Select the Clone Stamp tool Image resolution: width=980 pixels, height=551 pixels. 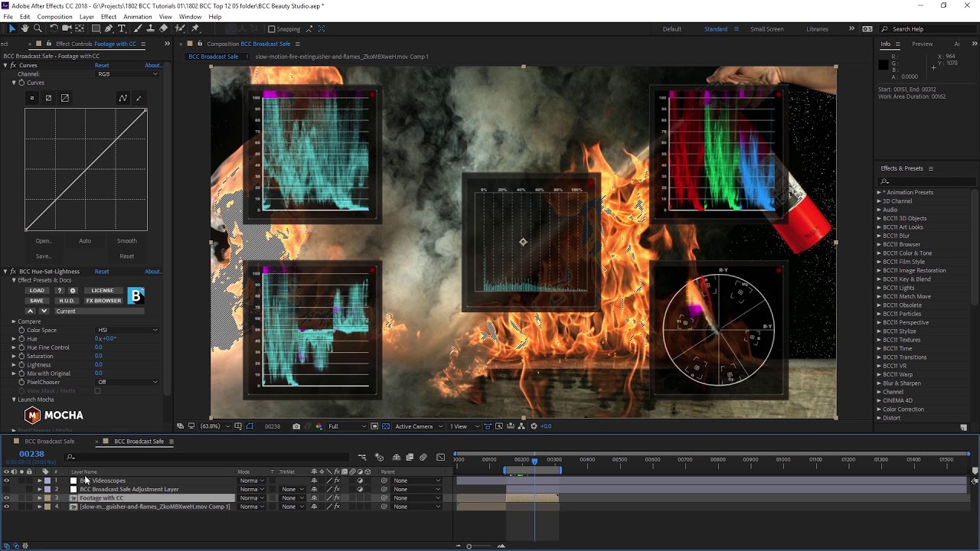150,28
